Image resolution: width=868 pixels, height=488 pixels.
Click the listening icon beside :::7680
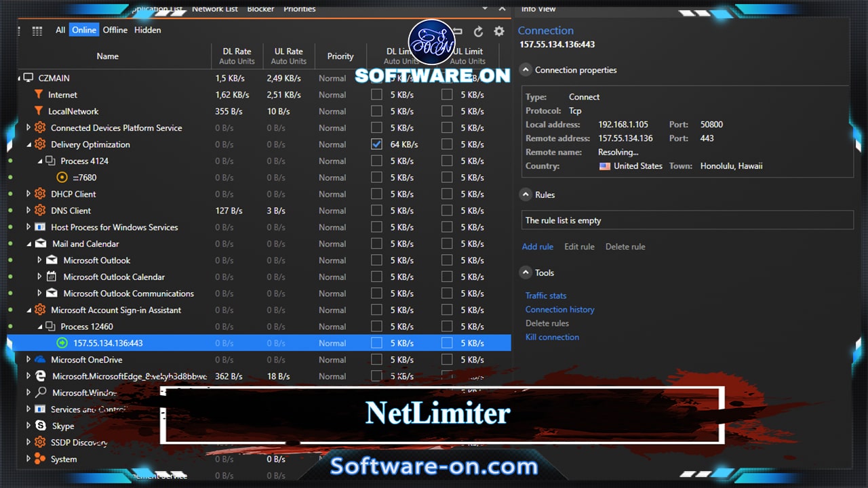62,178
